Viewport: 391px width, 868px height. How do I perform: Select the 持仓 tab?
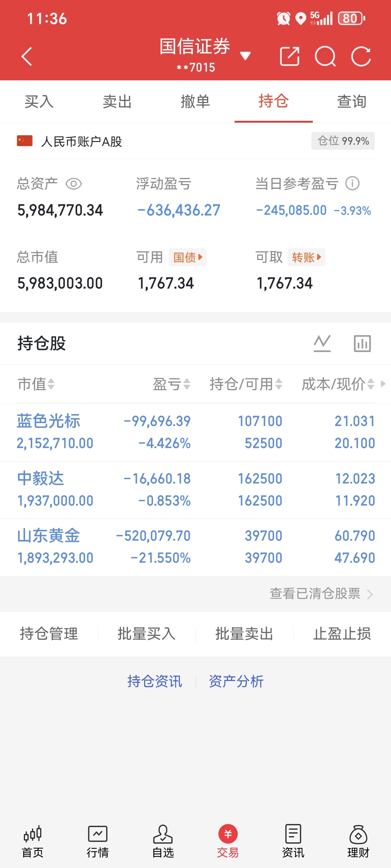pyautogui.click(x=274, y=102)
